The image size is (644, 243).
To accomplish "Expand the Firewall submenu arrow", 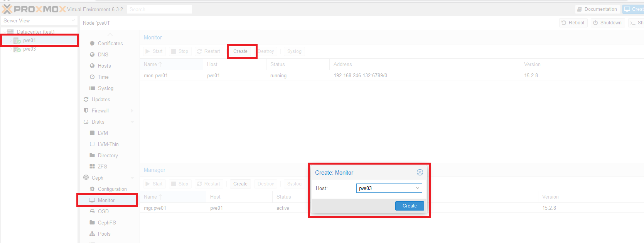I will point(132,110).
